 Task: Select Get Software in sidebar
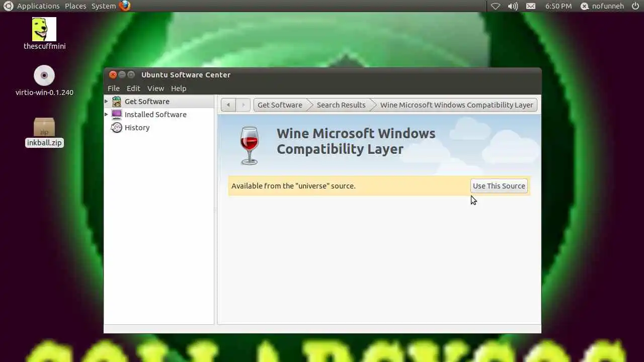pyautogui.click(x=159, y=102)
